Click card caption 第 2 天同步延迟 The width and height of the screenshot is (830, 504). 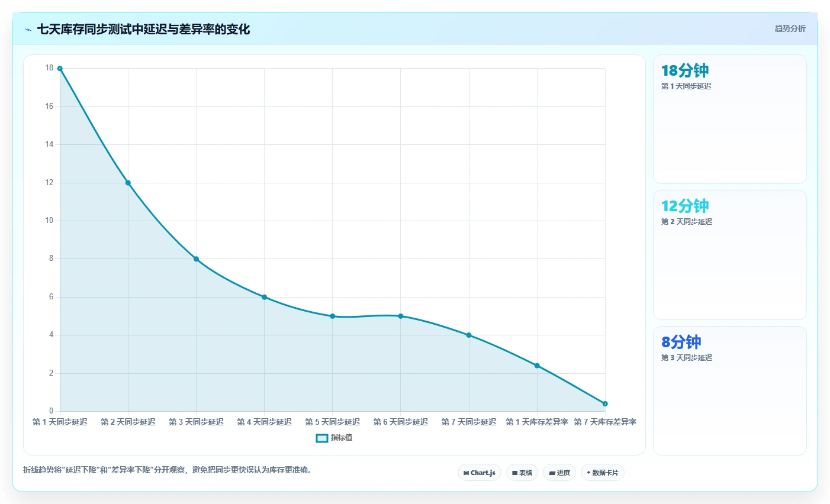[x=687, y=222]
